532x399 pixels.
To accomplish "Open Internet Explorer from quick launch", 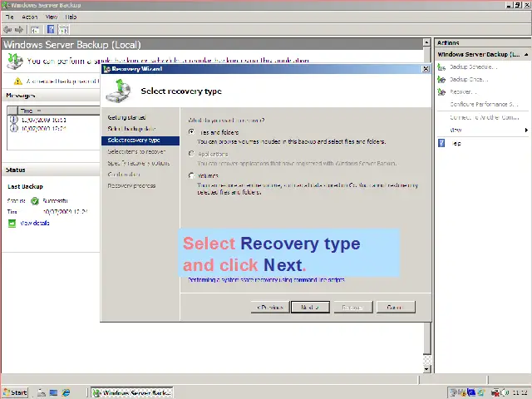I will 66,392.
